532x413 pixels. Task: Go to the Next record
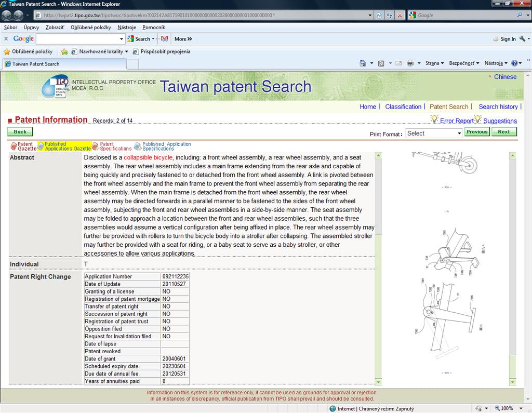click(x=504, y=131)
